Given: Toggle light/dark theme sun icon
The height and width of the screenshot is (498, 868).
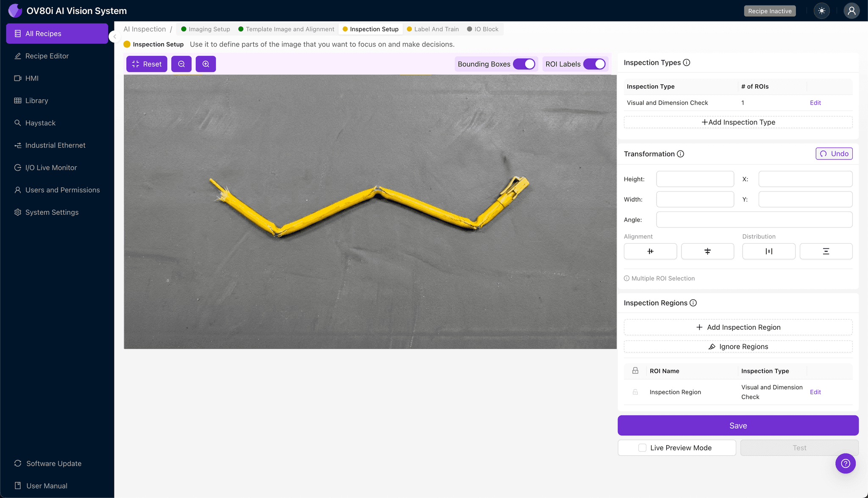Looking at the screenshot, I should 822,11.
